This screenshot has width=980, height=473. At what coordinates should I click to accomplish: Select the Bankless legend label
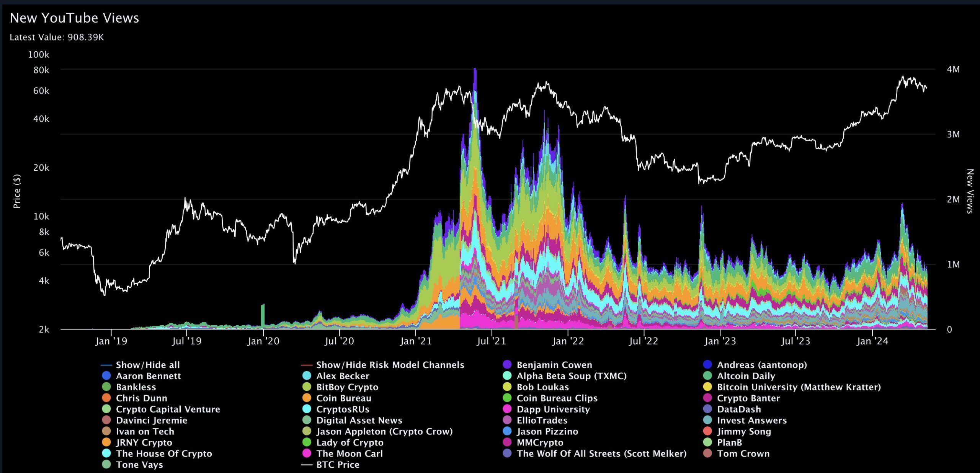[x=136, y=387]
